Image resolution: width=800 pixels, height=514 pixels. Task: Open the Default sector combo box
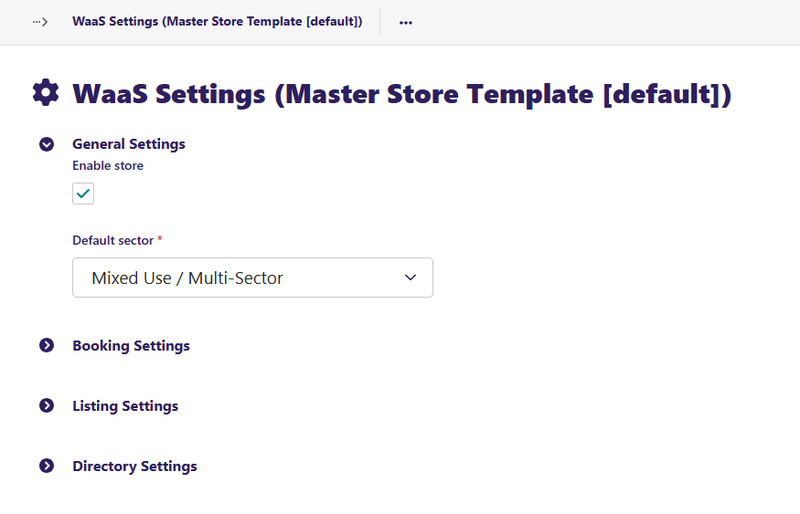click(252, 278)
